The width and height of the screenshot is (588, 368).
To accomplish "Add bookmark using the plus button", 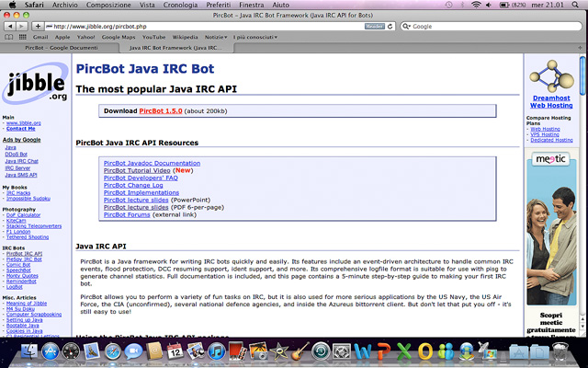I will coord(38,27).
